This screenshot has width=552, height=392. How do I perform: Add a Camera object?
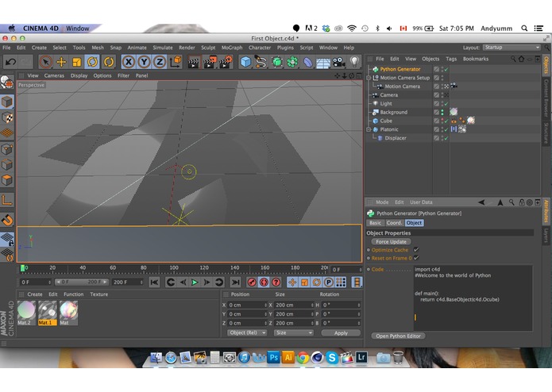339,62
